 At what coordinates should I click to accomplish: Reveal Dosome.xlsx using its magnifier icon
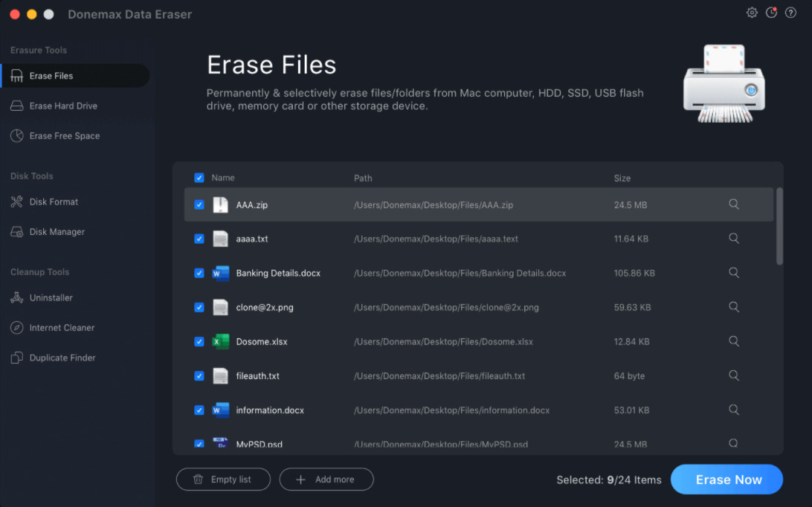[x=734, y=340]
